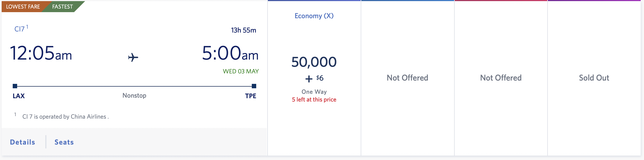644x160 pixels.
Task: Click the TPE destination route marker
Action: pyautogui.click(x=254, y=86)
